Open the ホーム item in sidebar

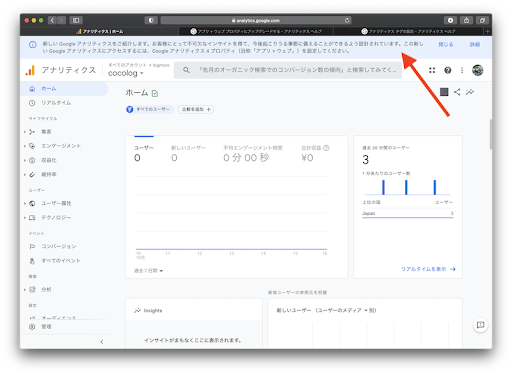(x=64, y=89)
